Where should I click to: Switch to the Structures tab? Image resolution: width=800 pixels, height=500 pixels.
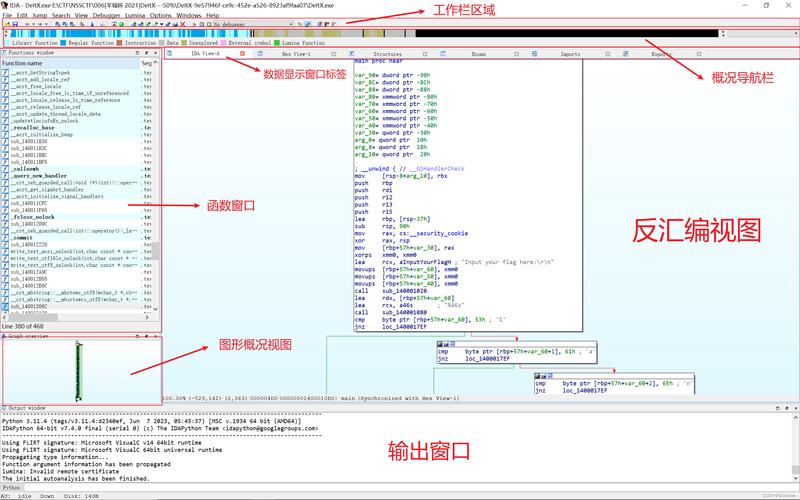click(x=387, y=54)
